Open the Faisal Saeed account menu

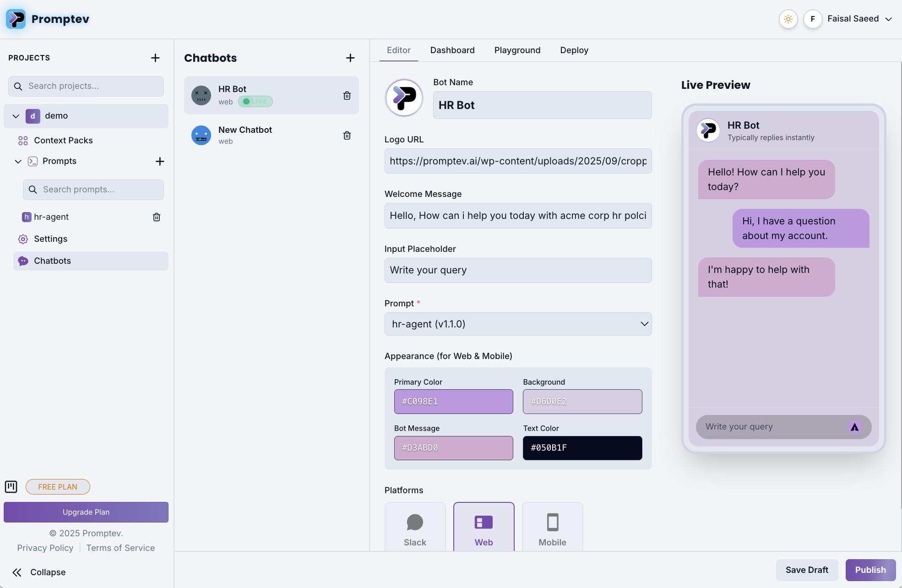coord(859,19)
